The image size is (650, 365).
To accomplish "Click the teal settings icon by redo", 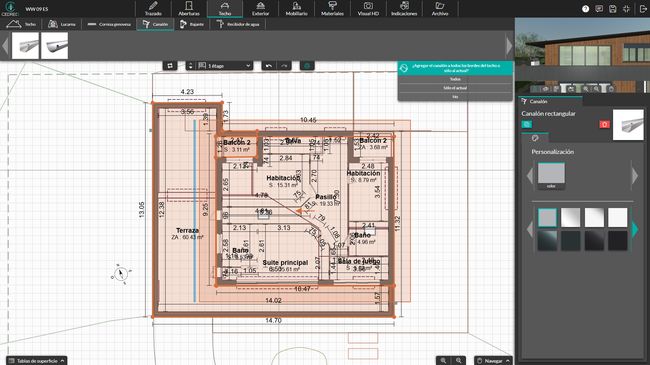I will (x=307, y=66).
